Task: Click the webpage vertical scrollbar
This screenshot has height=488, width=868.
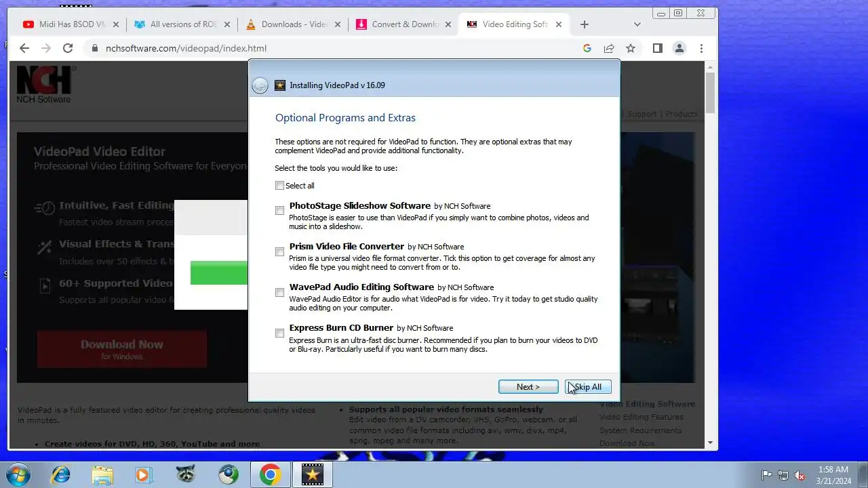Action: [x=711, y=254]
